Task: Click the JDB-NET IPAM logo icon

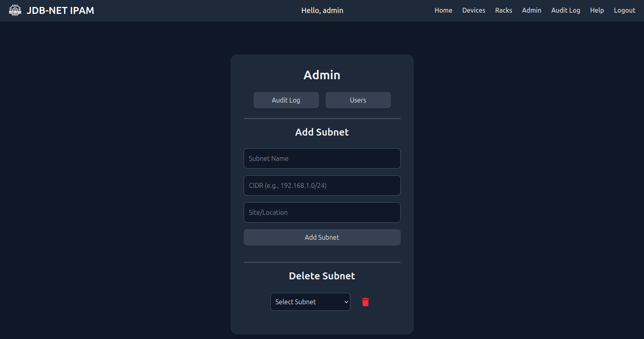Action: click(15, 10)
